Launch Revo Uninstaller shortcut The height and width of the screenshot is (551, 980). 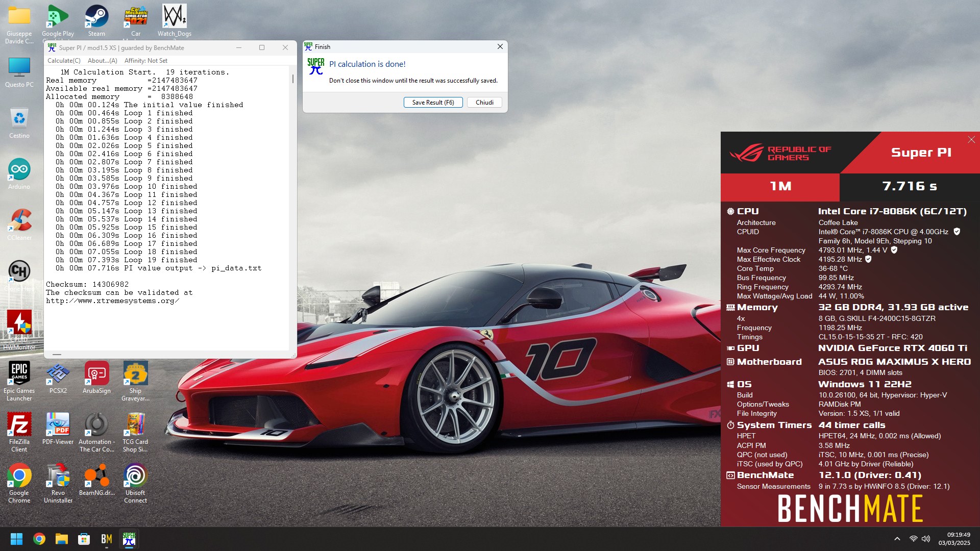(58, 483)
